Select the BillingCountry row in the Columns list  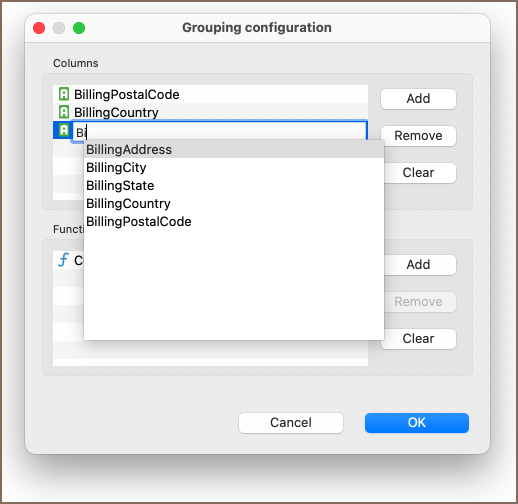click(x=210, y=112)
